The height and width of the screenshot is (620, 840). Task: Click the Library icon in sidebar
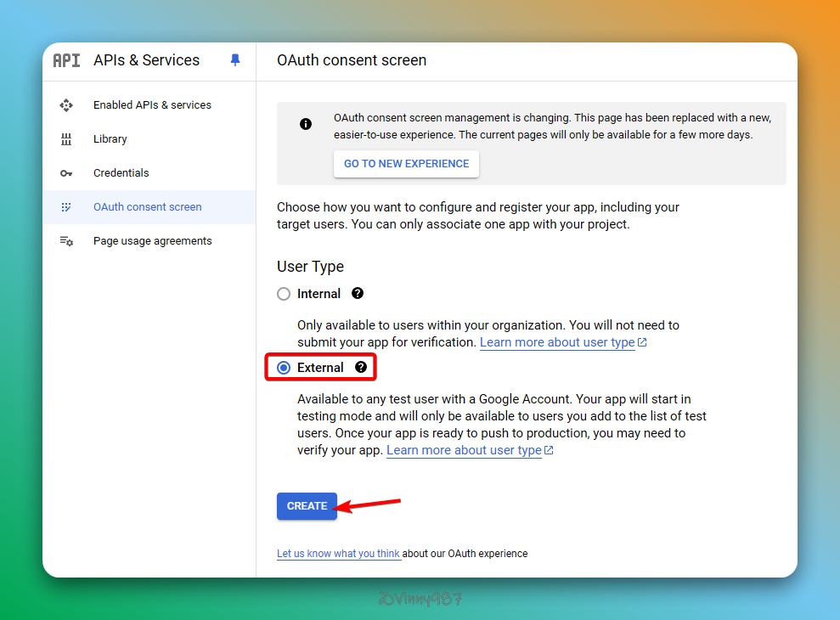pos(66,139)
